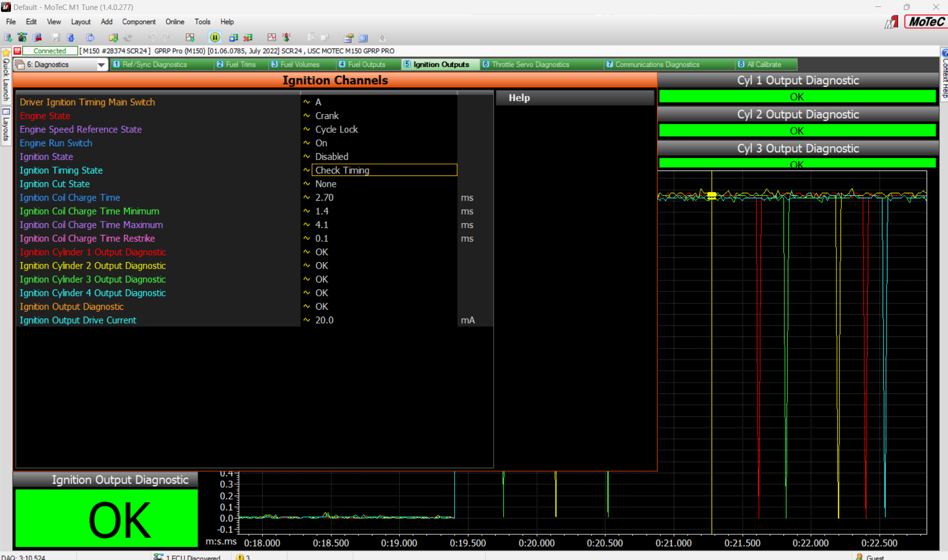
Task: Switch to the Fuel Trims tab
Action: tap(240, 64)
